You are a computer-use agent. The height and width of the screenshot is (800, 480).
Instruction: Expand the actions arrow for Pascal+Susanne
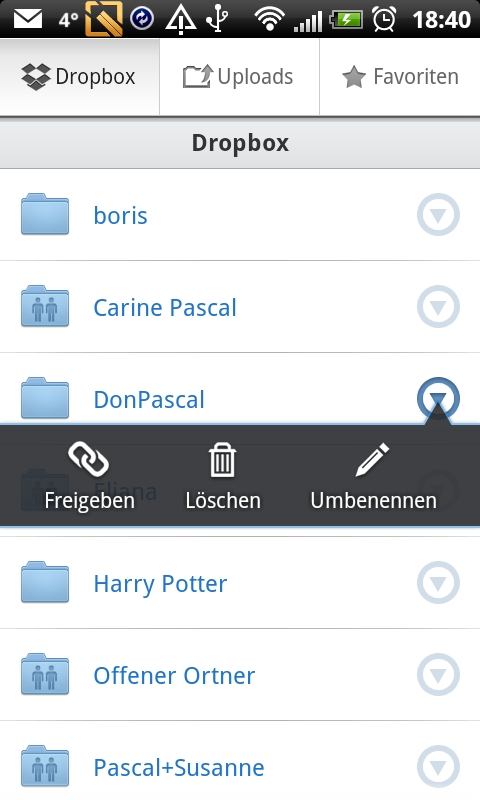pyautogui.click(x=438, y=766)
